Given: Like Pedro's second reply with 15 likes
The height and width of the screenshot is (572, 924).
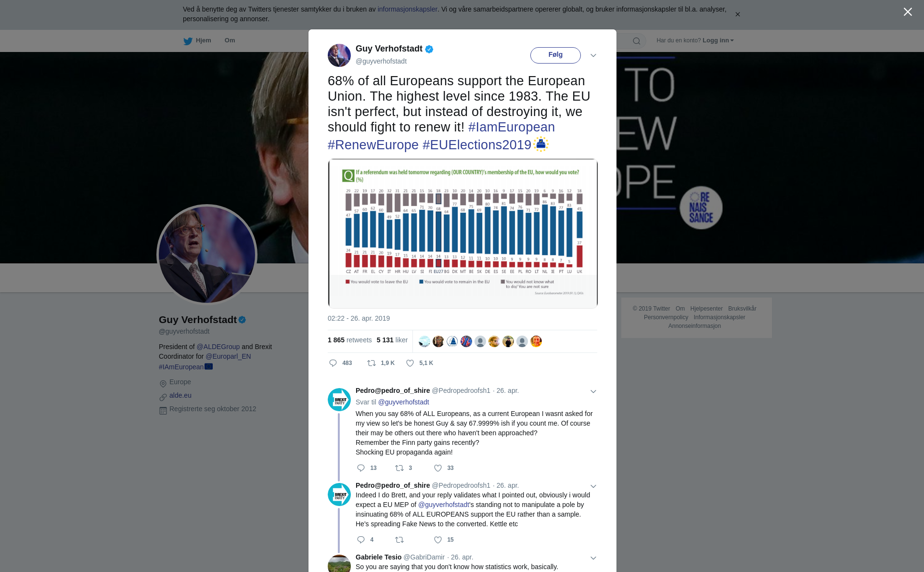Looking at the screenshot, I should coord(438,540).
